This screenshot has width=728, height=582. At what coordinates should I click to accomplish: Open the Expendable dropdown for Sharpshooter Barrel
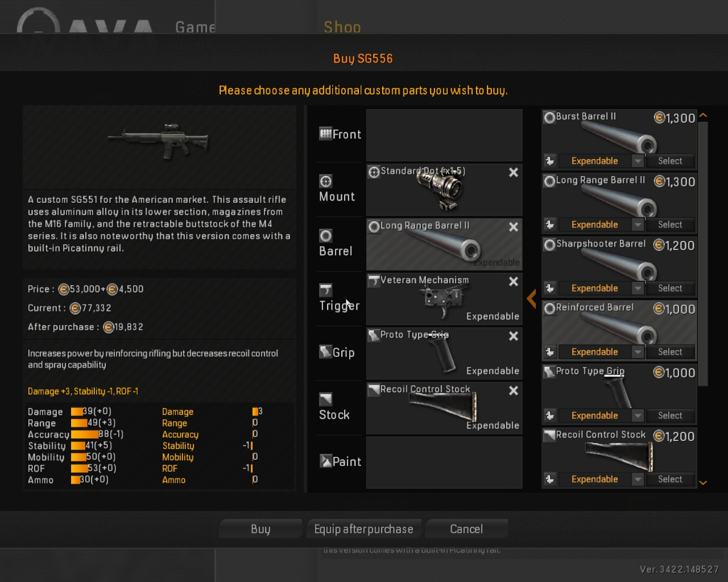[638, 289]
